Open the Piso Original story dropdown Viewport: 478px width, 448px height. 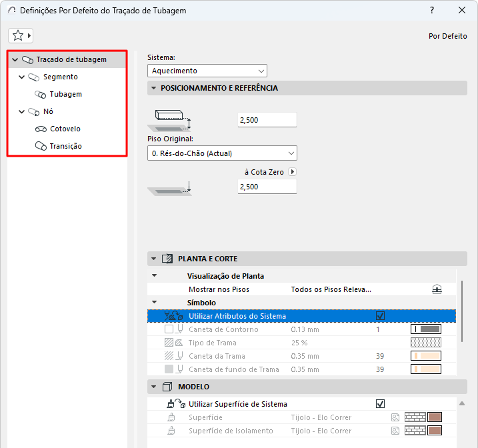pos(222,153)
